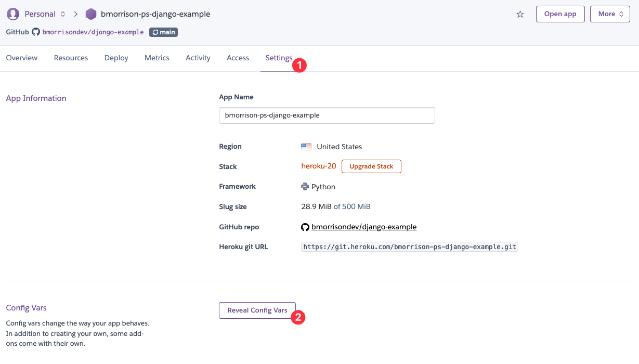Expand the breadcrumb chevron after Personal
This screenshot has height=364, width=639.
click(x=62, y=14)
